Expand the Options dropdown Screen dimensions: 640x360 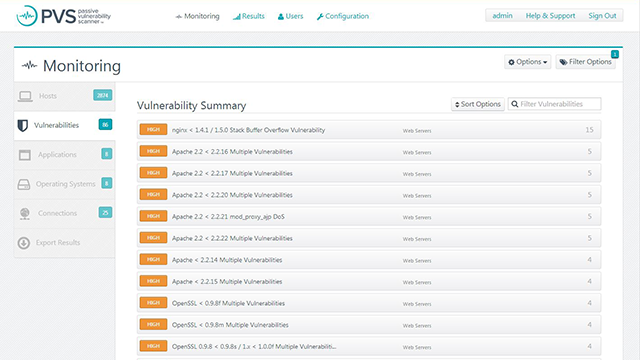(527, 62)
